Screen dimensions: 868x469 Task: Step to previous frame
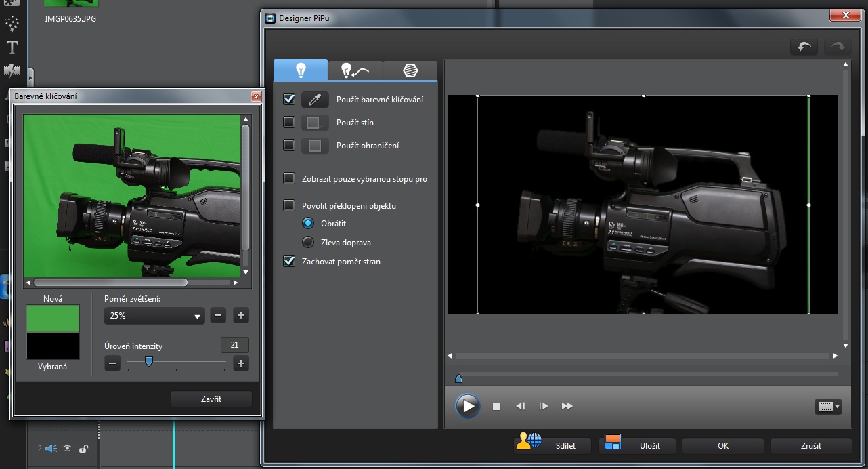[x=520, y=406]
